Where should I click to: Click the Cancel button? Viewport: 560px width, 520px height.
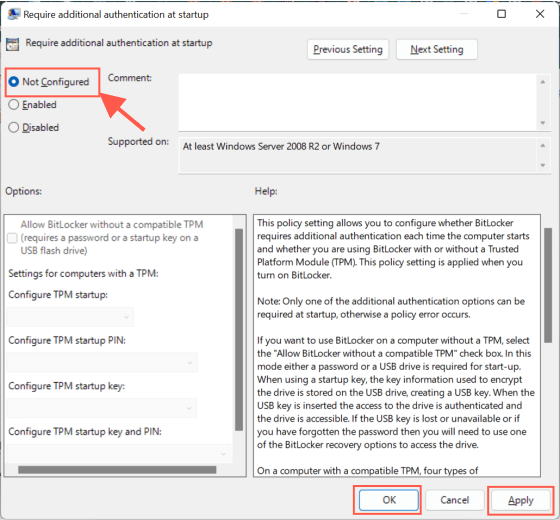(x=455, y=500)
